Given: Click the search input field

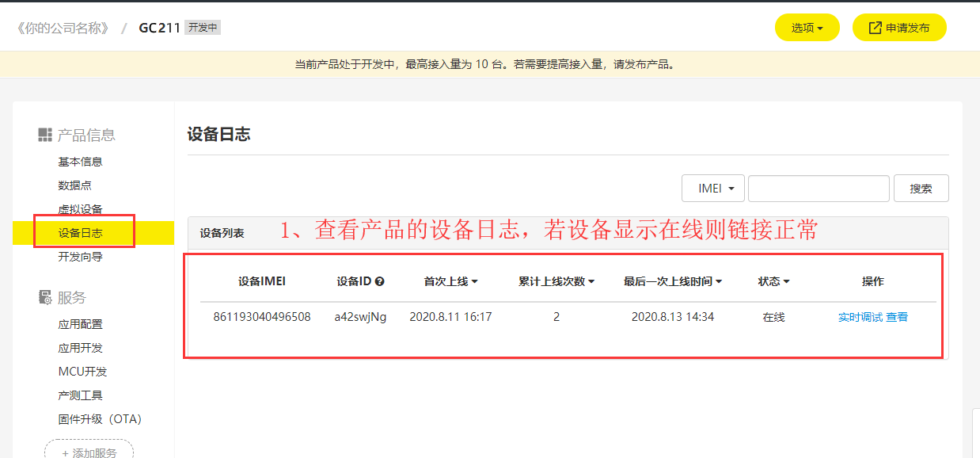Looking at the screenshot, I should 819,189.
